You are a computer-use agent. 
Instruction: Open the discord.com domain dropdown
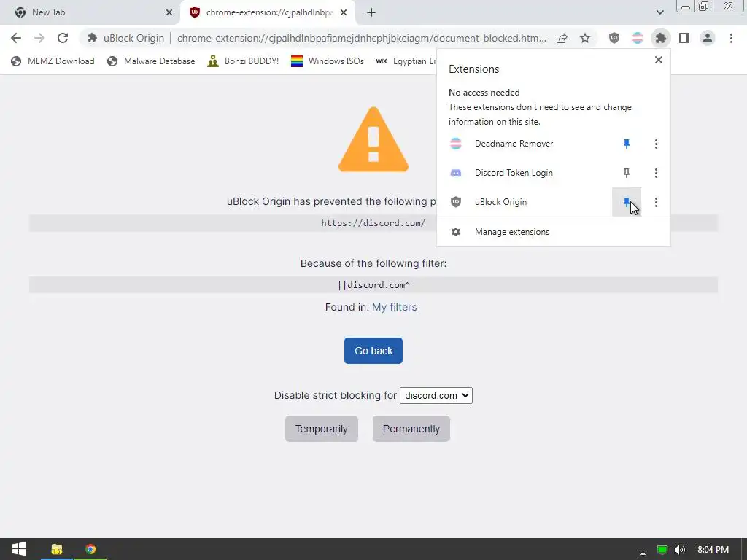[x=436, y=396]
